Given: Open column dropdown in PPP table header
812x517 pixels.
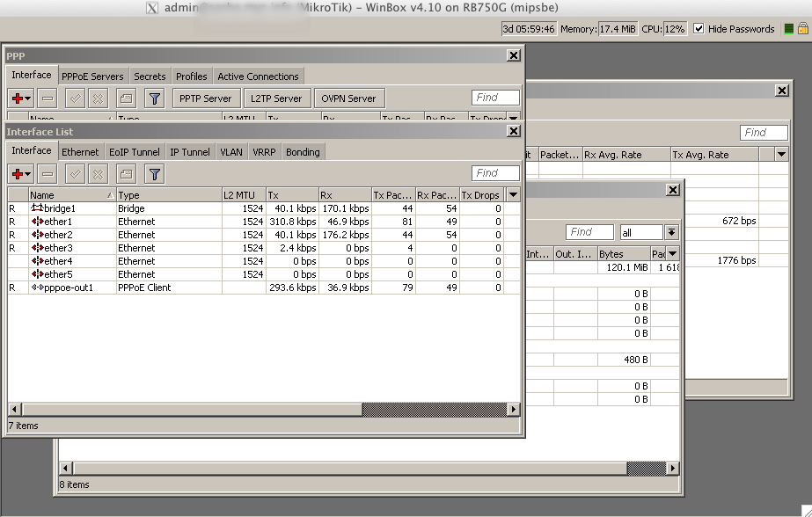Looking at the screenshot, I should pyautogui.click(x=513, y=117).
